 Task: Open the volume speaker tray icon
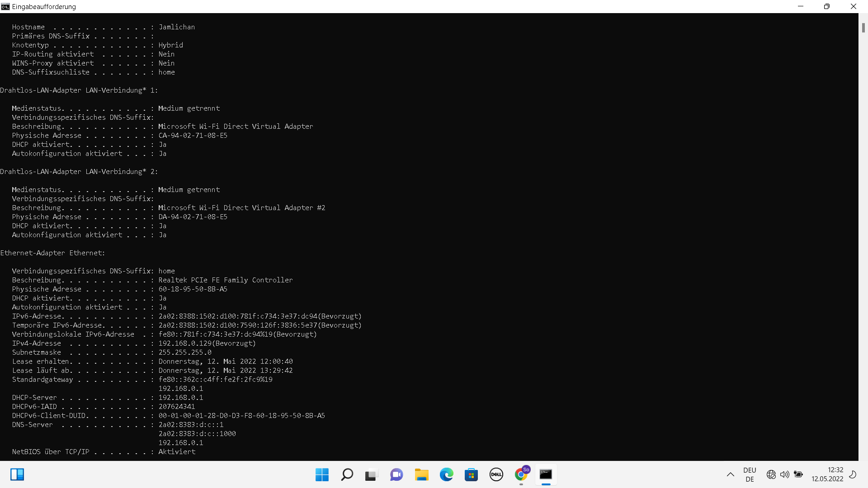point(785,474)
